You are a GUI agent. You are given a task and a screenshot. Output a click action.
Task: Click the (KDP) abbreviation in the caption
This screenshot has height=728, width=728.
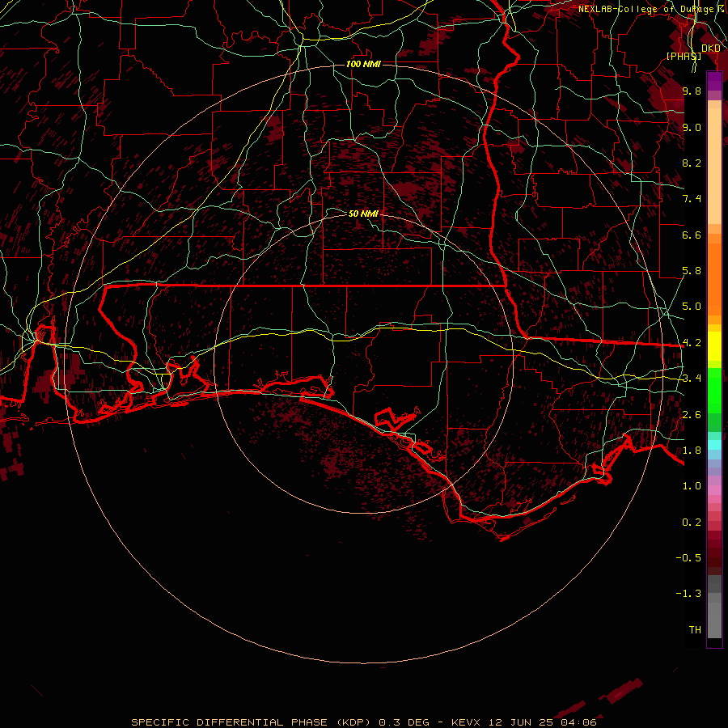tap(353, 722)
